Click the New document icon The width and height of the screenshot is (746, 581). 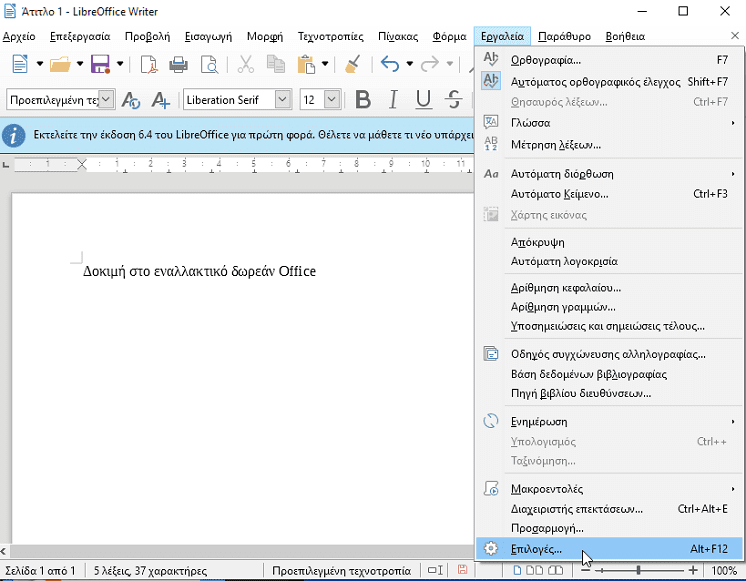pyautogui.click(x=20, y=64)
